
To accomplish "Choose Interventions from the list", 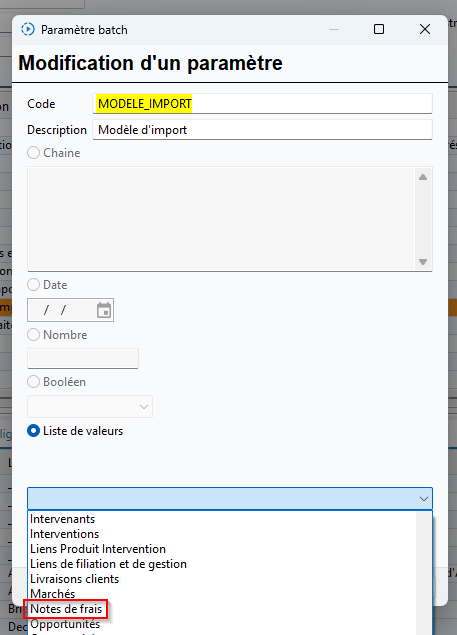I will click(64, 534).
